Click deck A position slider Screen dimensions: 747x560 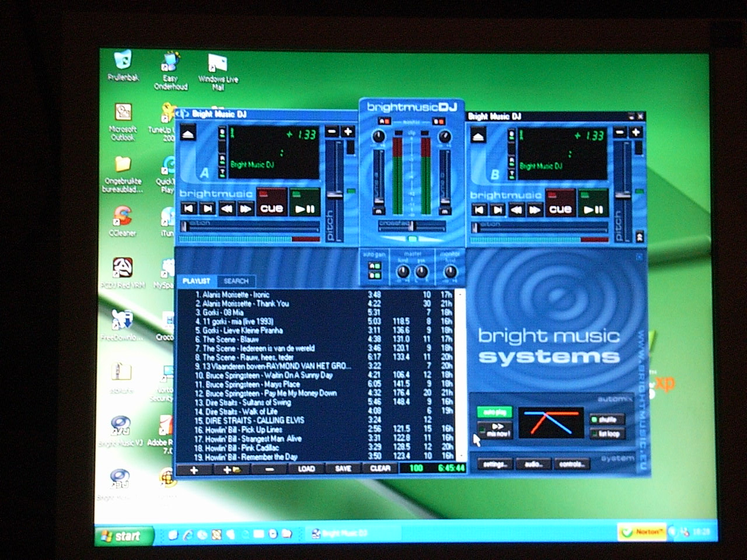[250, 225]
